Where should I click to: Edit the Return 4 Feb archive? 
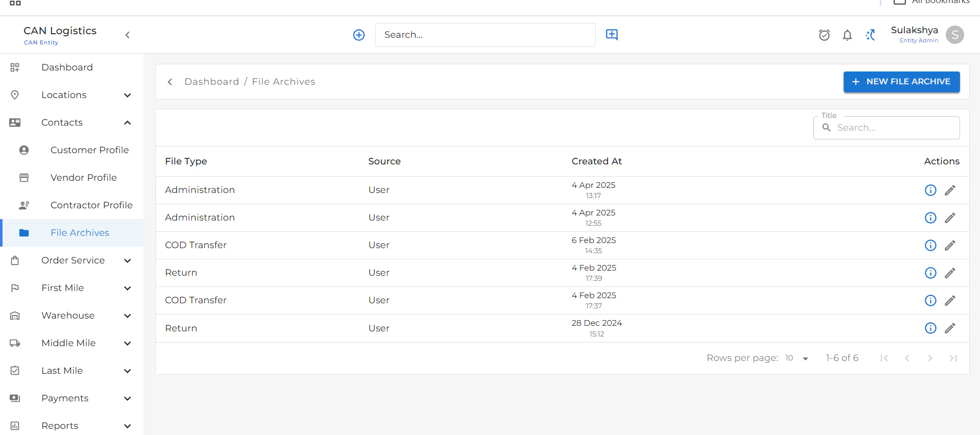click(950, 273)
